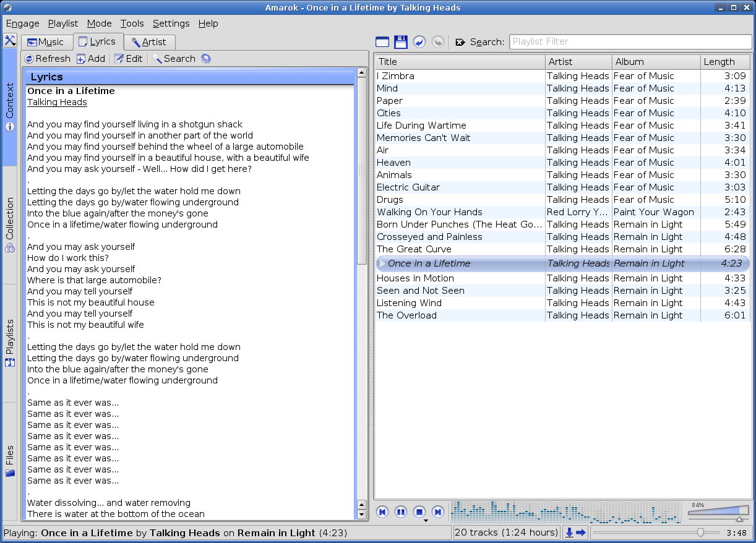Open the Settings menu
This screenshot has height=543, width=756.
tap(171, 24)
